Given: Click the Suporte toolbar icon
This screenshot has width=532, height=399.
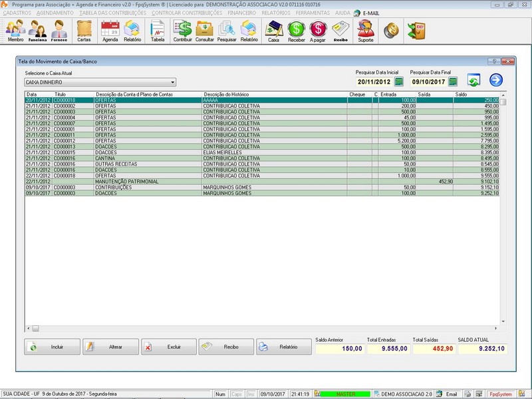Looking at the screenshot, I should coord(366,31).
